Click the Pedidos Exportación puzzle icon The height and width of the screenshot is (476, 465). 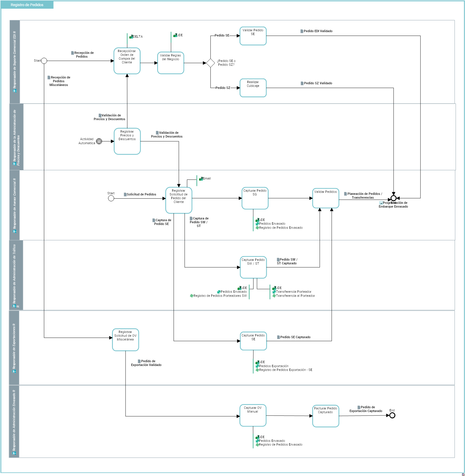coord(257,366)
